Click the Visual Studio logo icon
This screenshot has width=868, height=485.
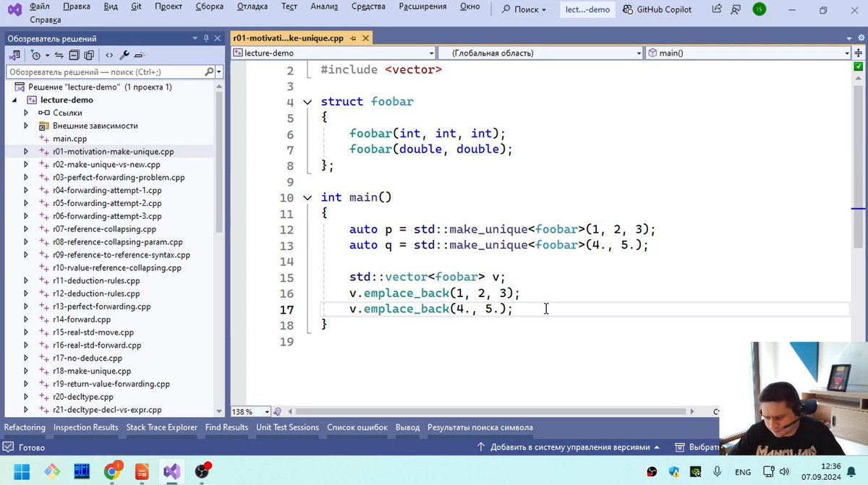(14, 10)
